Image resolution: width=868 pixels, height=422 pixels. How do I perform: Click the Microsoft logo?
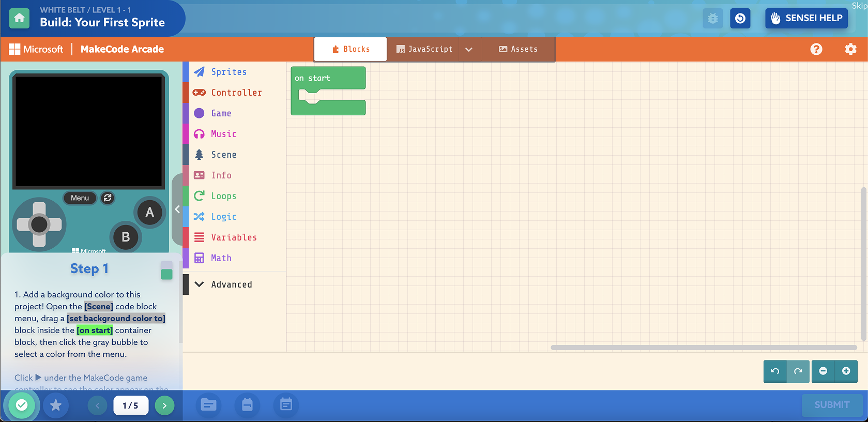tap(36, 49)
